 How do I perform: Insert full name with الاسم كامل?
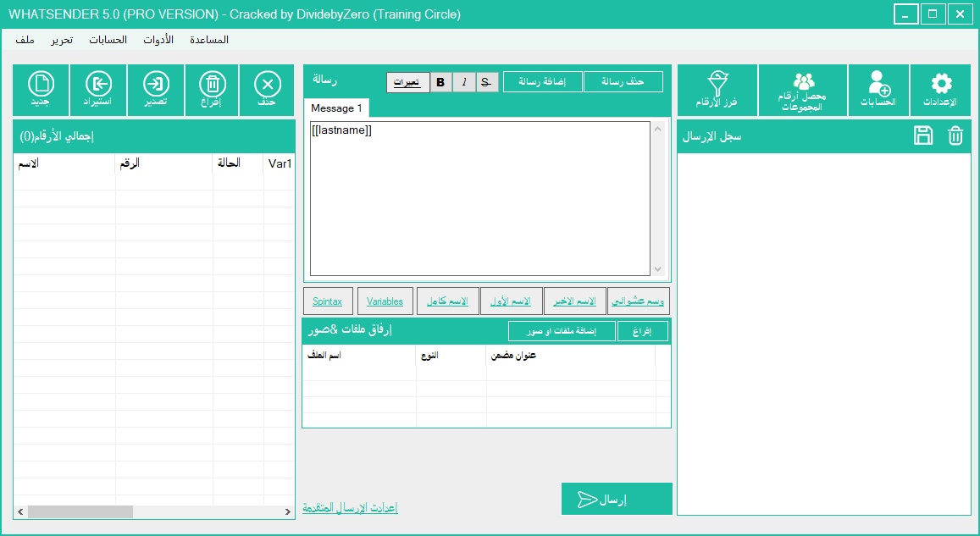tap(447, 301)
